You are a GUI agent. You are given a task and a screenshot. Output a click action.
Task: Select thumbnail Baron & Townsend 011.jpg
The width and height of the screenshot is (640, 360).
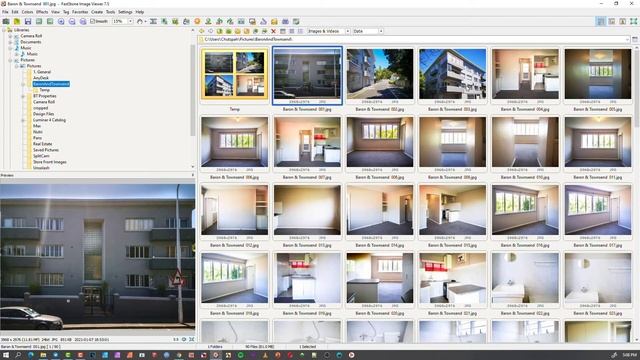[598, 142]
